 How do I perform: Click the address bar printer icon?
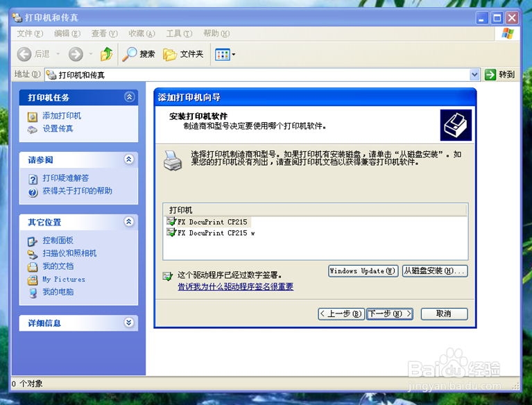pyautogui.click(x=51, y=75)
